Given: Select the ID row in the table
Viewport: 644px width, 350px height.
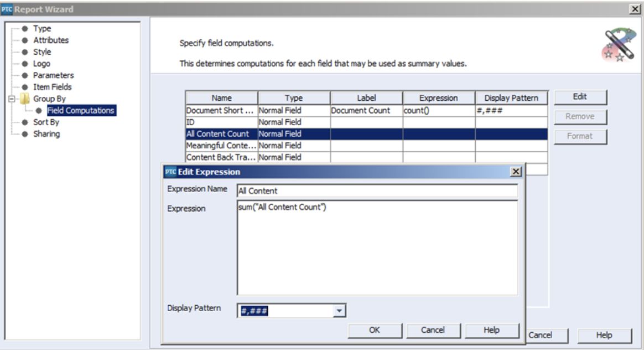Looking at the screenshot, I should click(x=366, y=122).
